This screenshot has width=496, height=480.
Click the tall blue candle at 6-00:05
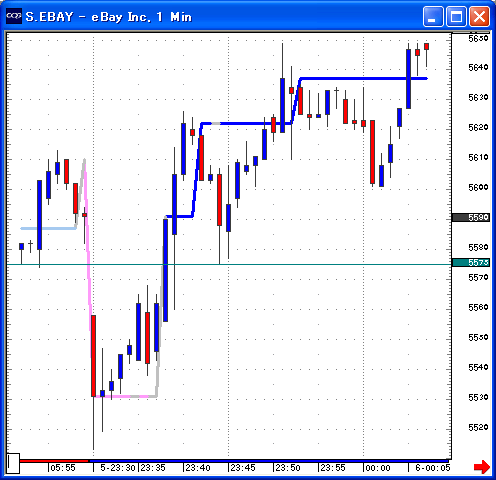[x=408, y=79]
